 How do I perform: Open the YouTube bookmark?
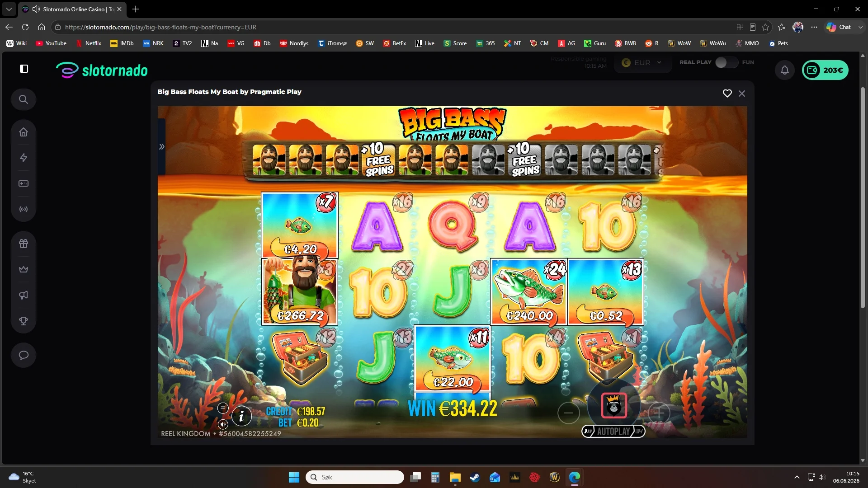tap(51, 43)
